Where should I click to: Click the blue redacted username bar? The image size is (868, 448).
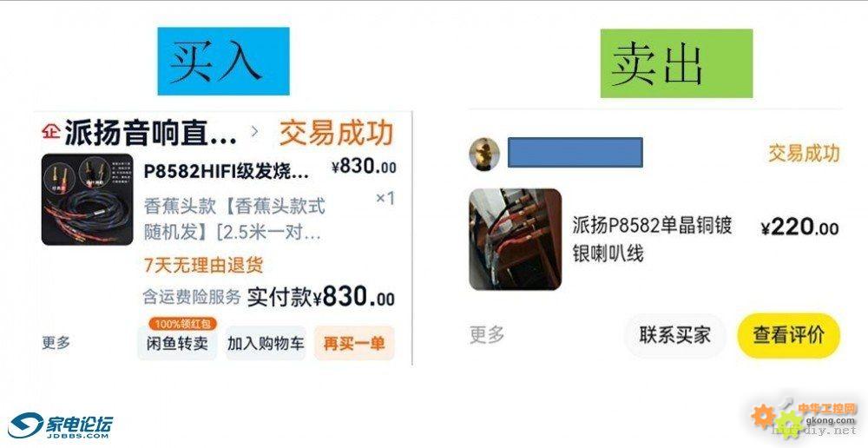575,152
